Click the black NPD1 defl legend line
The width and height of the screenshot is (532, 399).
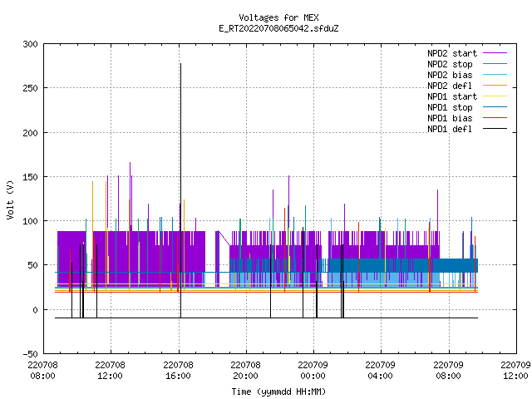pyautogui.click(x=495, y=129)
